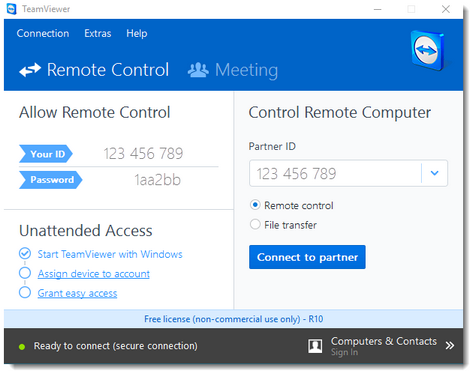
Task: Click the TeamViewer title bar logo icon
Action: click(12, 9)
